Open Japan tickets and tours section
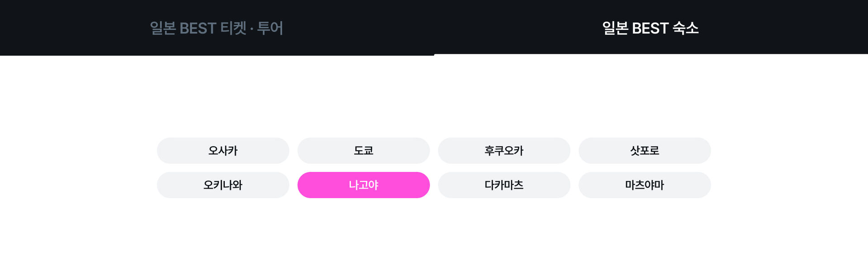Screen dimensions: 868x280 coord(217,28)
